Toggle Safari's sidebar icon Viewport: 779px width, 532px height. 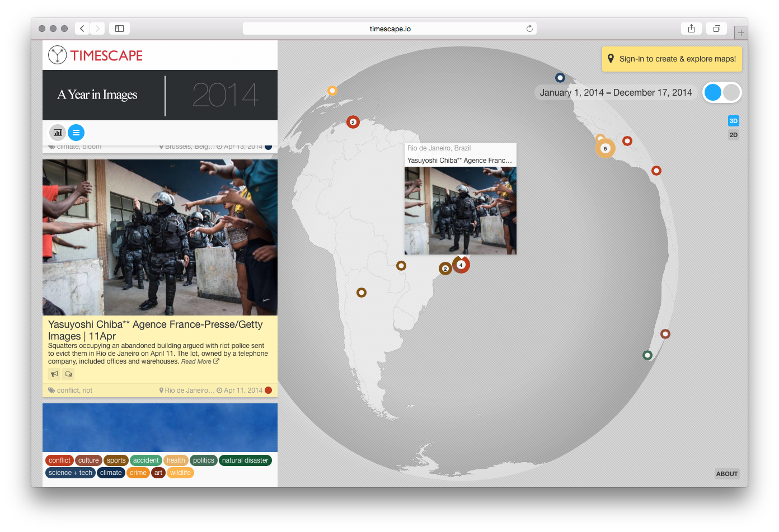point(119,29)
